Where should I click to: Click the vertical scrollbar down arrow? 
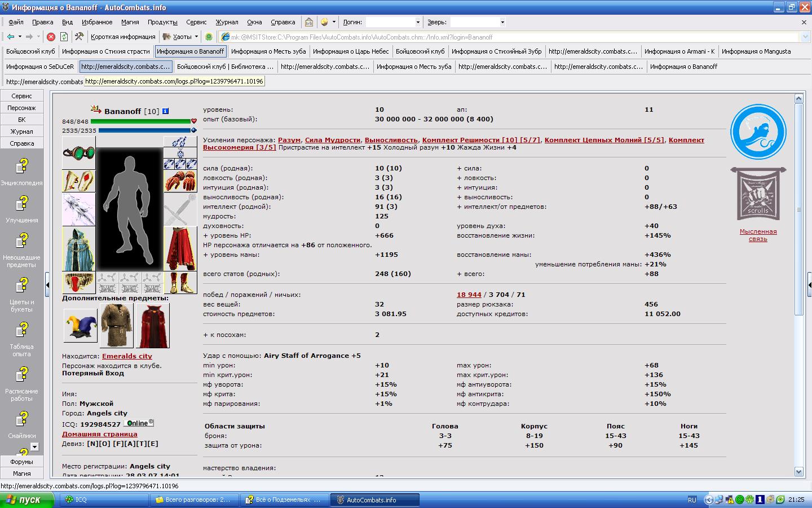798,472
